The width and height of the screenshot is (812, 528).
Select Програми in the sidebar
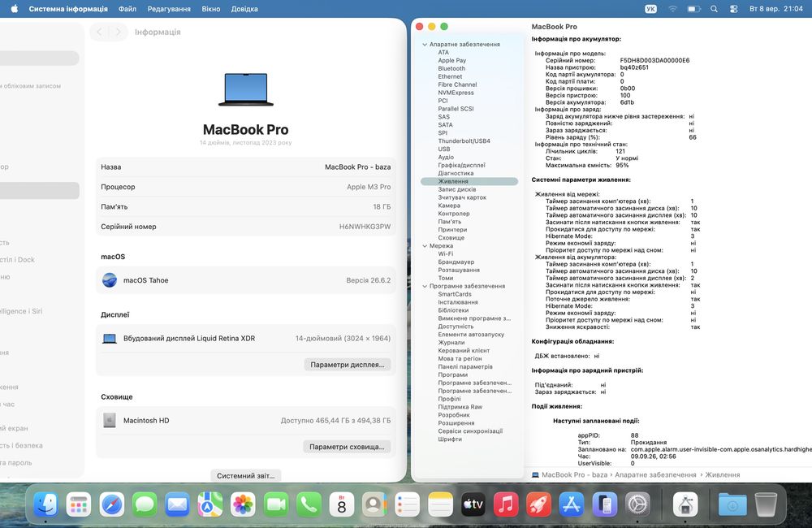click(x=452, y=374)
